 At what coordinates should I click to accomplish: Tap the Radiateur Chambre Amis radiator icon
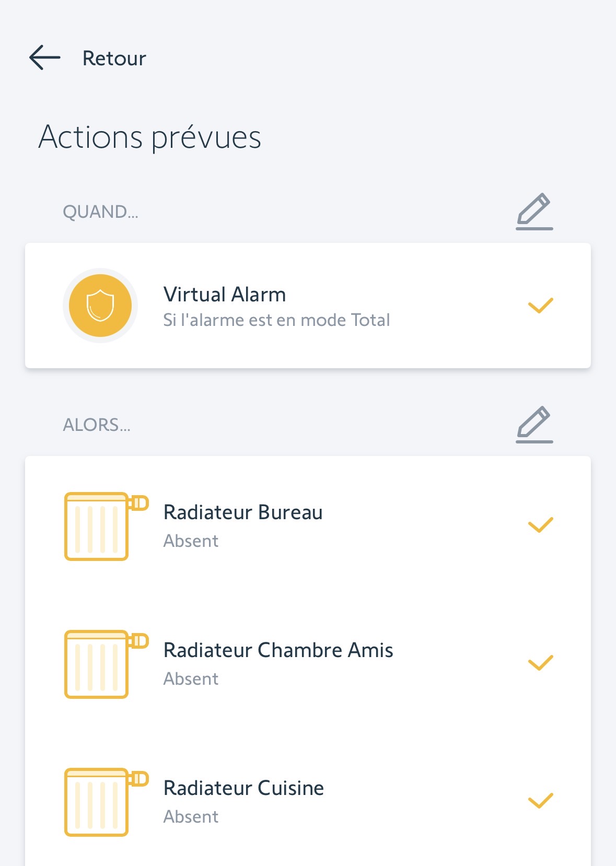tap(104, 664)
